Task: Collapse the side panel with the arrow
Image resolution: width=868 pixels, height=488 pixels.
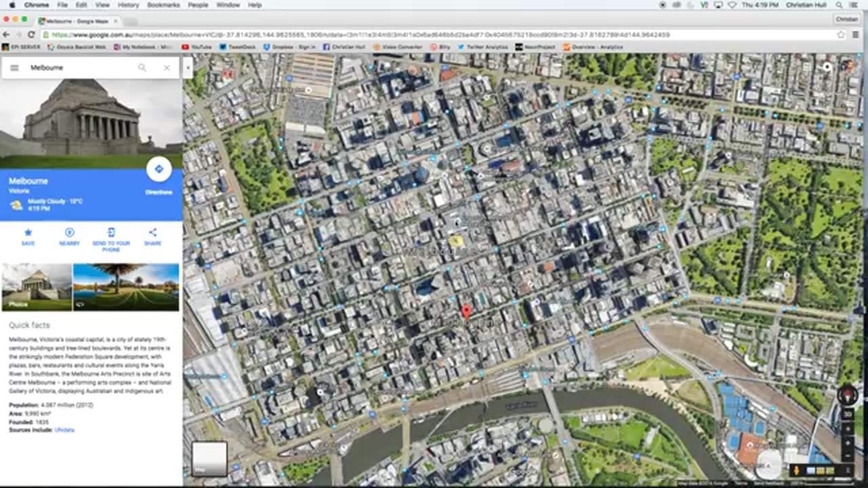Action: point(188,67)
